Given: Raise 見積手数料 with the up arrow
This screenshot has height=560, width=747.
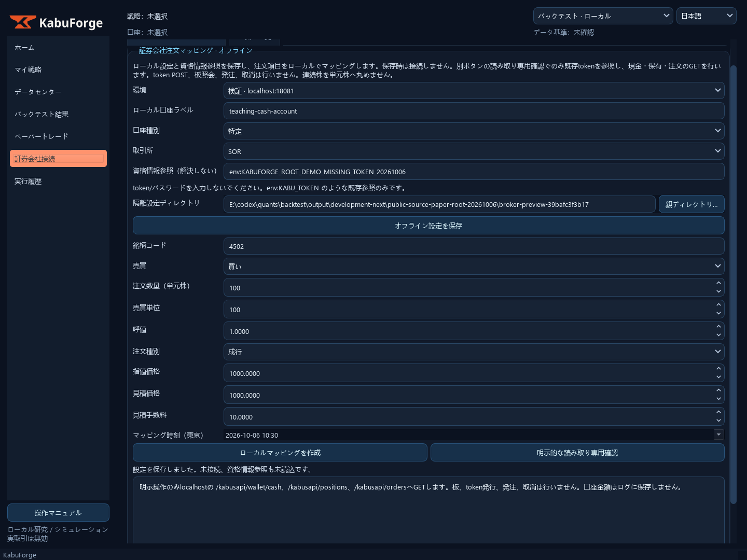Looking at the screenshot, I should [718, 412].
